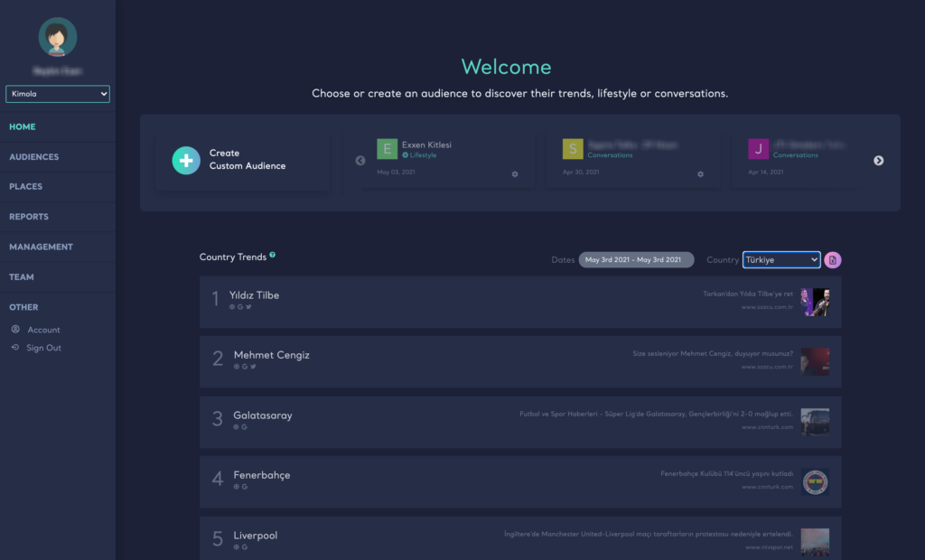Open Management in the sidebar
This screenshot has width=925, height=560.
41,247
